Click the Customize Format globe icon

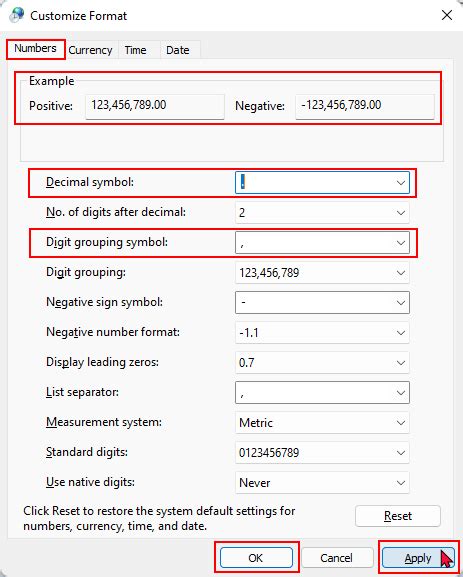pos(17,15)
